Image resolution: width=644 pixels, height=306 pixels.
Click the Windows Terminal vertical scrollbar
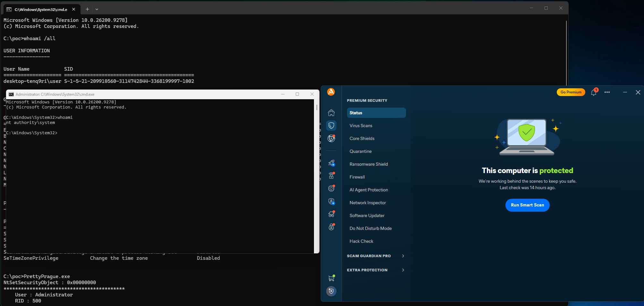pos(566,53)
